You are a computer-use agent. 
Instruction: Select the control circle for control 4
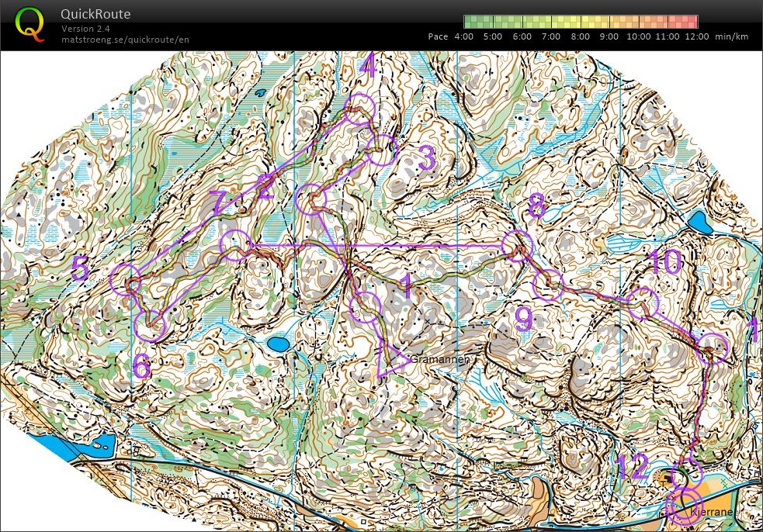coord(359,109)
